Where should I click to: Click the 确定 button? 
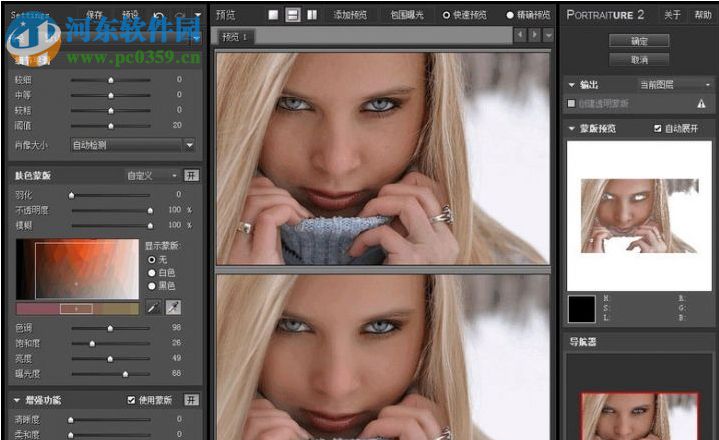(x=639, y=41)
